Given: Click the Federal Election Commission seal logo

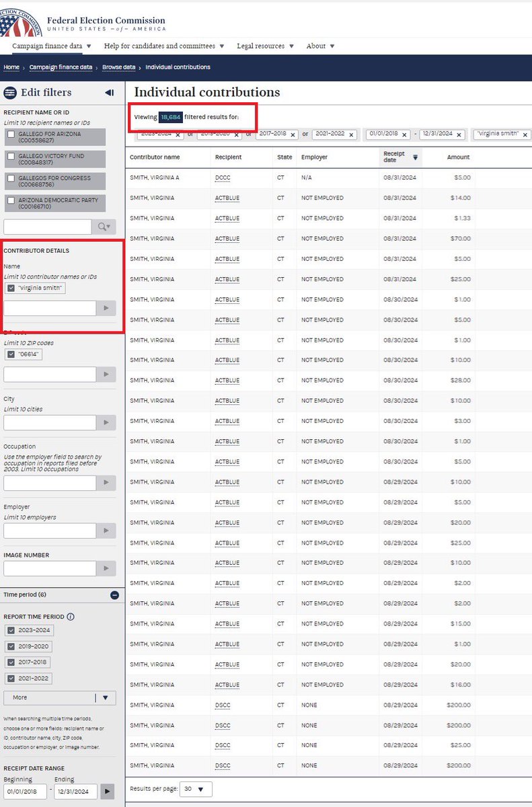Looking at the screenshot, I should pyautogui.click(x=20, y=22).
